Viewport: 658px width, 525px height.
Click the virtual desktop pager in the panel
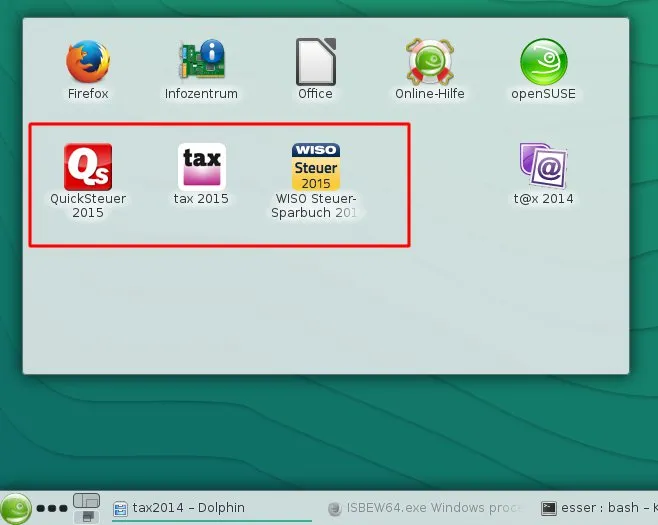(x=86, y=508)
